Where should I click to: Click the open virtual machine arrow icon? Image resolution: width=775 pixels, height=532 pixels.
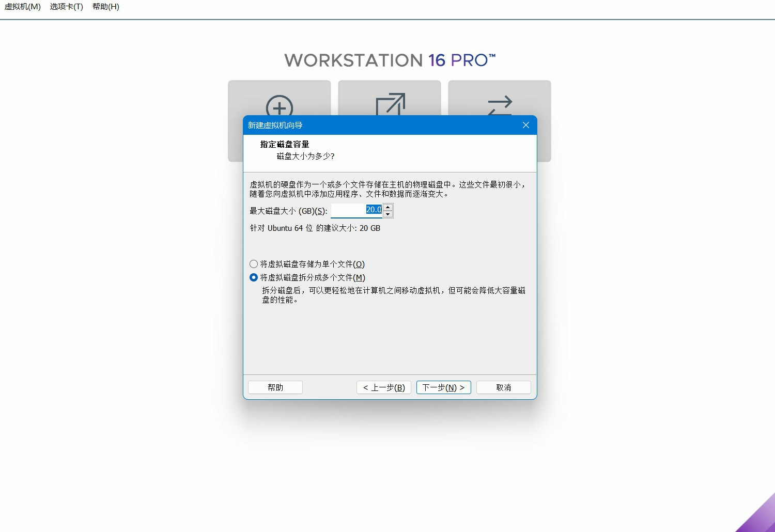click(390, 104)
